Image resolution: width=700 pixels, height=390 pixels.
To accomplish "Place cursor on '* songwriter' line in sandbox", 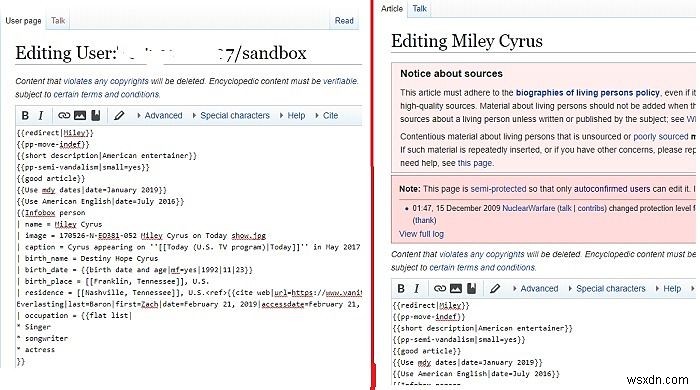I will click(x=42, y=338).
